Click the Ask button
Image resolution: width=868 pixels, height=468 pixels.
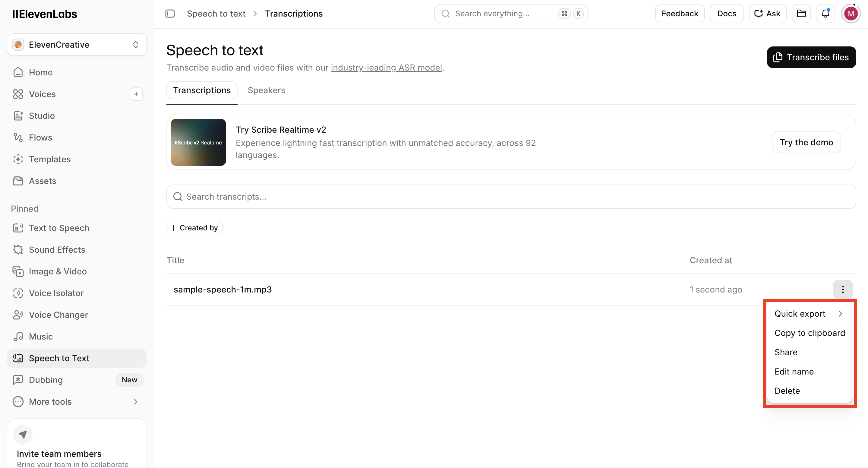click(x=767, y=14)
